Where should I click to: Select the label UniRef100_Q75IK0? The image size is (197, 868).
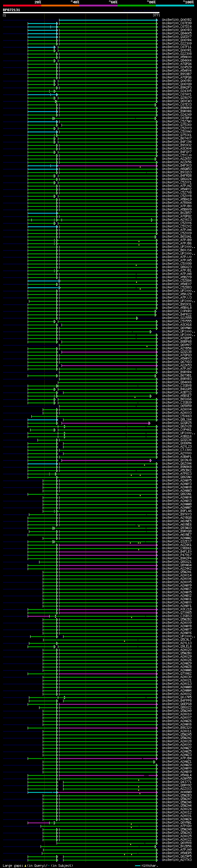(x=176, y=125)
